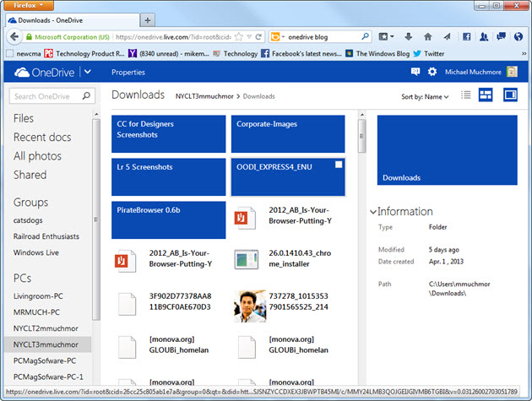The image size is (532, 401).
Task: Click Michael Muchmore account name
Action: (x=473, y=72)
